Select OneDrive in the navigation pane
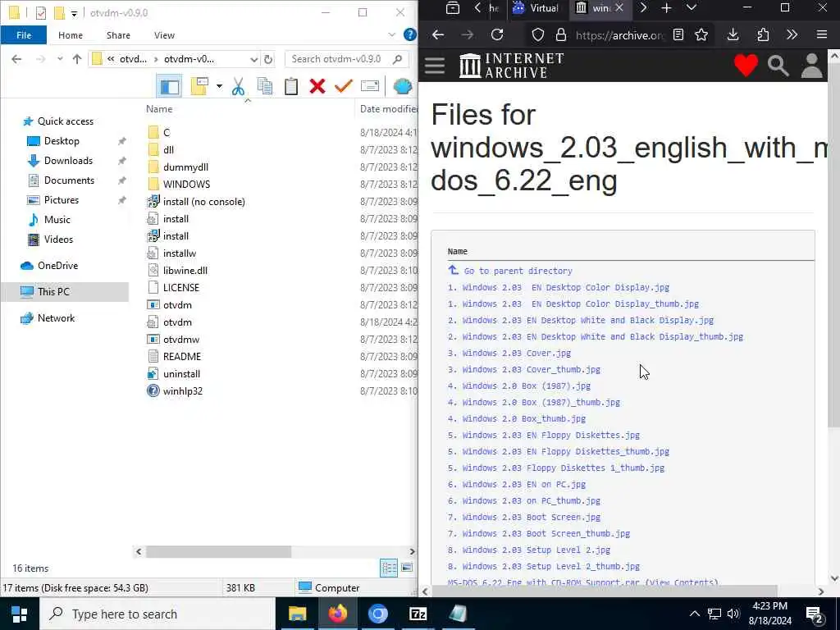The image size is (840, 630). (57, 266)
